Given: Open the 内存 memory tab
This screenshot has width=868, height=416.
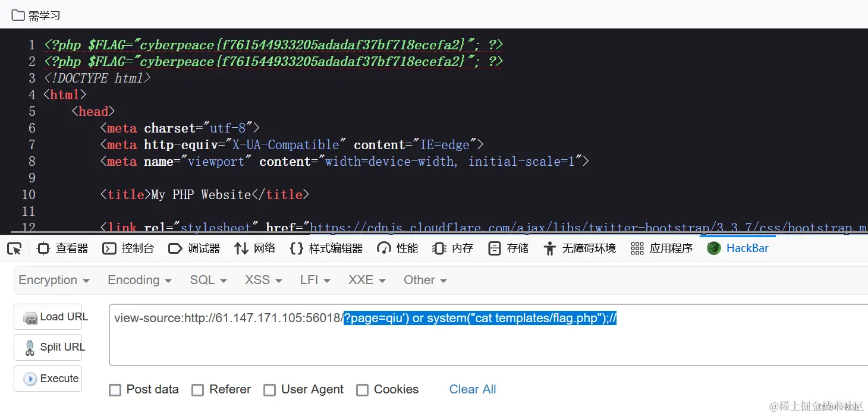Looking at the screenshot, I should coord(453,248).
